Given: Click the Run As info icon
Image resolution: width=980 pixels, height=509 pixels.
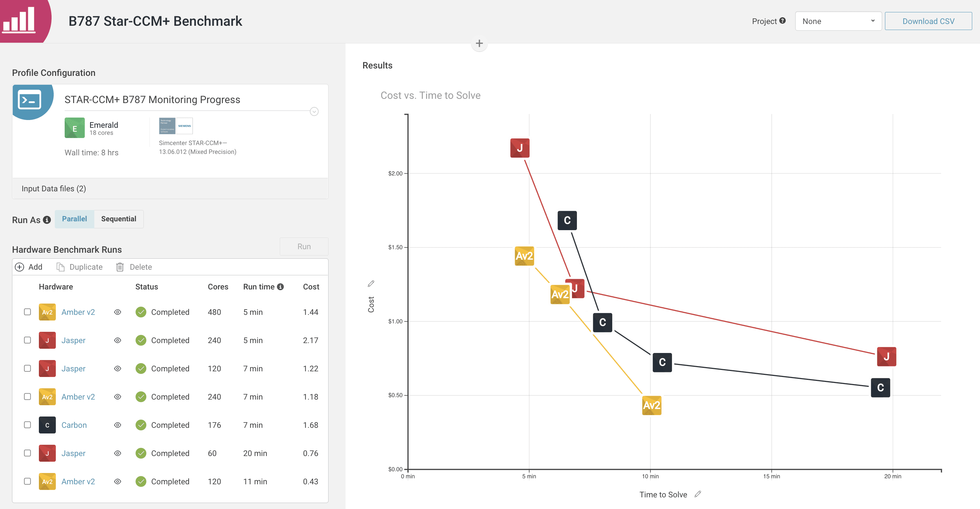Looking at the screenshot, I should [x=47, y=220].
